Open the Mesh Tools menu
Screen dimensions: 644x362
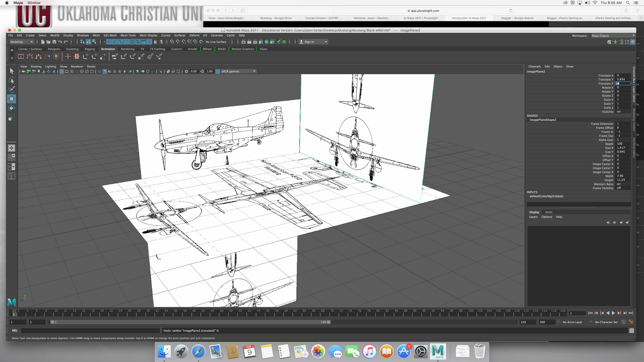(x=128, y=35)
